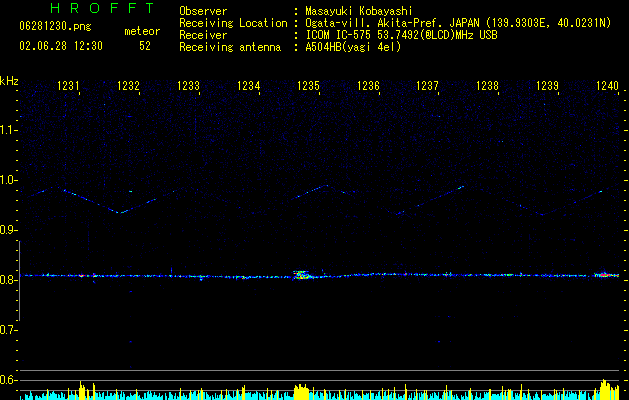Select the observer name Masayuki Kobayashi
This screenshot has width=629, height=400.
point(358,11)
